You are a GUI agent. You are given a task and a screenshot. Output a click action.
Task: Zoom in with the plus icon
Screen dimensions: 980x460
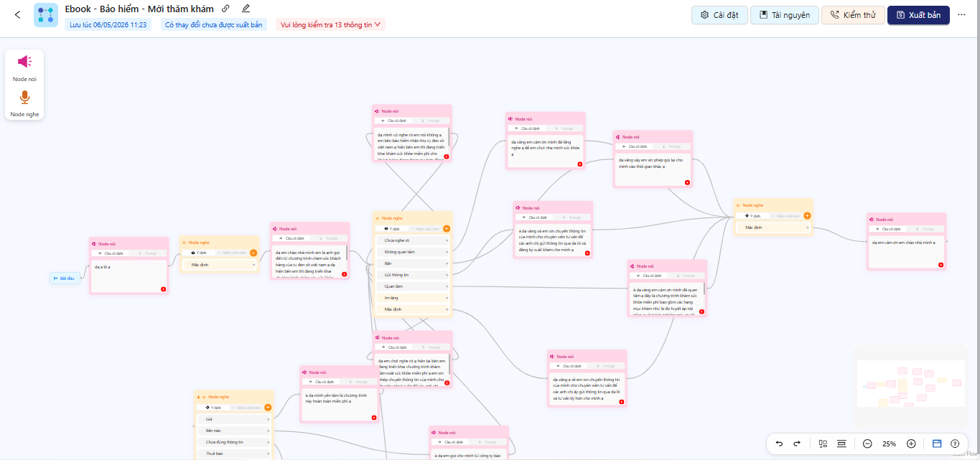click(x=911, y=443)
